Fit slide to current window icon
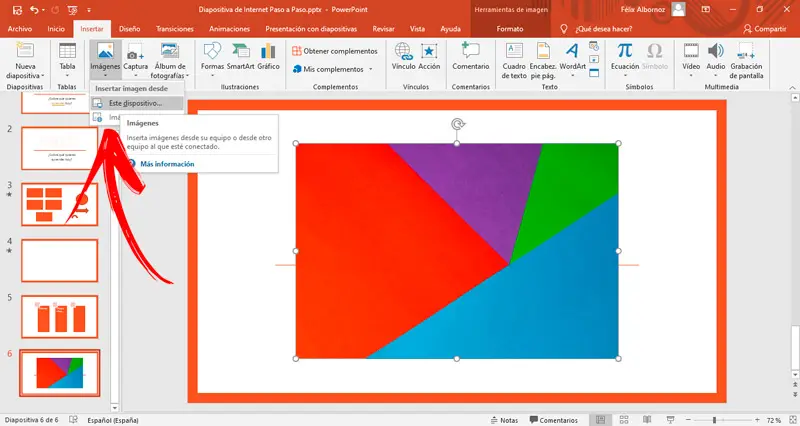Image resolution: width=800 pixels, height=426 pixels. pyautogui.click(x=793, y=420)
